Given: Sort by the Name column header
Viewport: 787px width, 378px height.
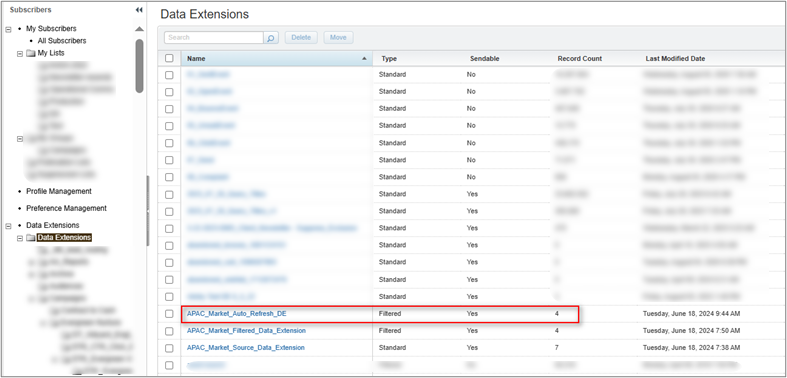Looking at the screenshot, I should pyautogui.click(x=277, y=59).
